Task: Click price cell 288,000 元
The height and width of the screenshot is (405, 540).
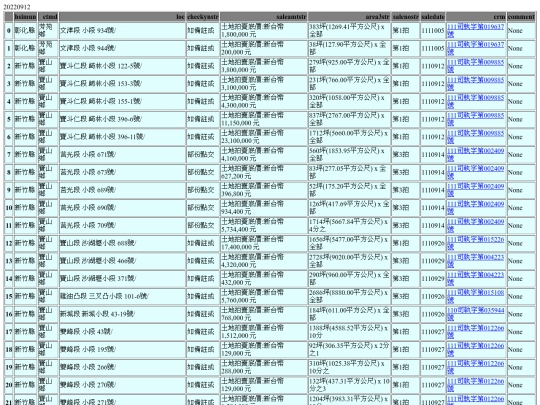Action: (263, 367)
